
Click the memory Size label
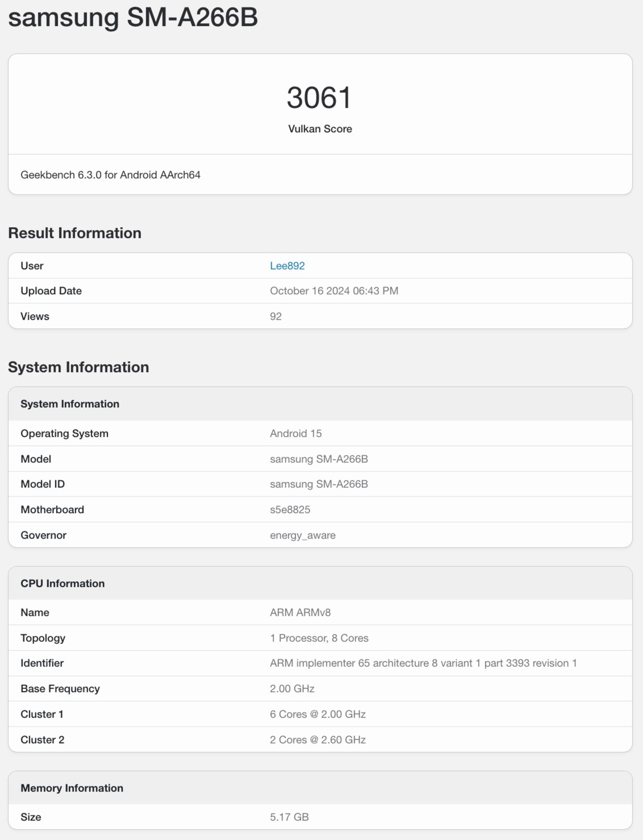pyautogui.click(x=30, y=817)
